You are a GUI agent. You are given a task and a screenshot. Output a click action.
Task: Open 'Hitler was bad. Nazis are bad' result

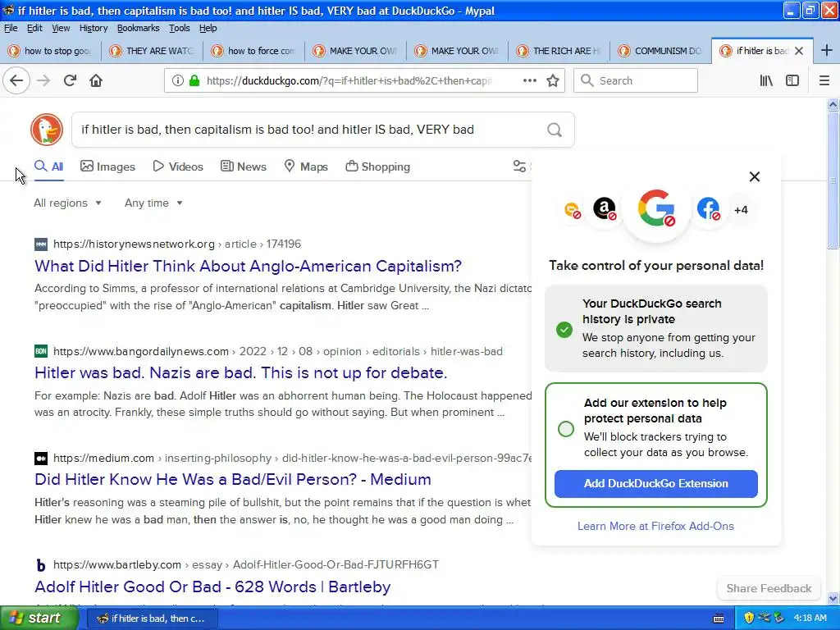(240, 373)
